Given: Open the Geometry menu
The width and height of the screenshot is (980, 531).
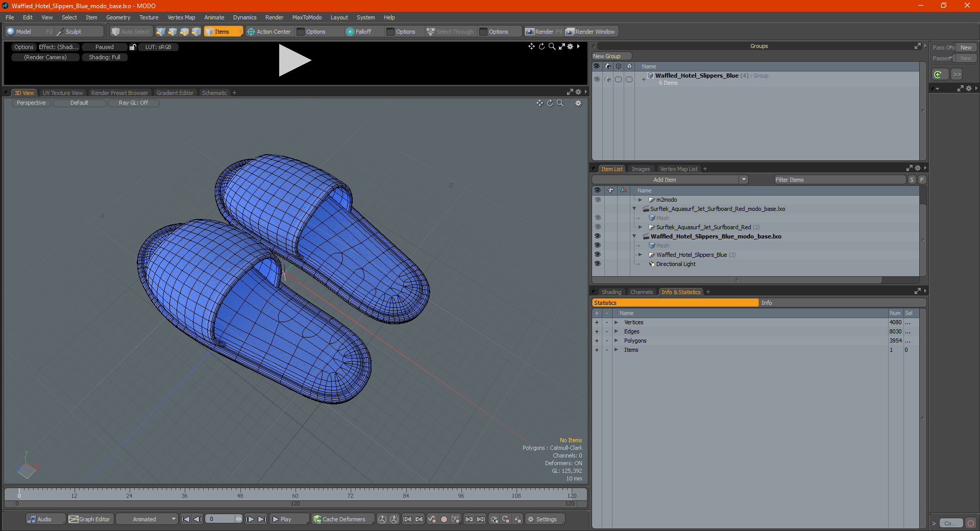Looking at the screenshot, I should 118,17.
